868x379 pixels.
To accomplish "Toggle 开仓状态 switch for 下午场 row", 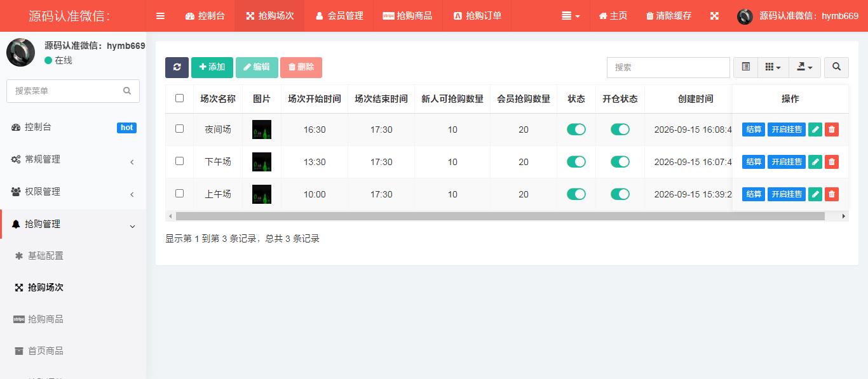I will (x=620, y=162).
